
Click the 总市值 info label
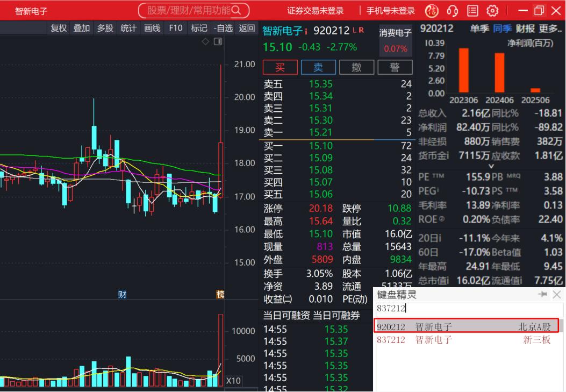pyautogui.click(x=435, y=281)
